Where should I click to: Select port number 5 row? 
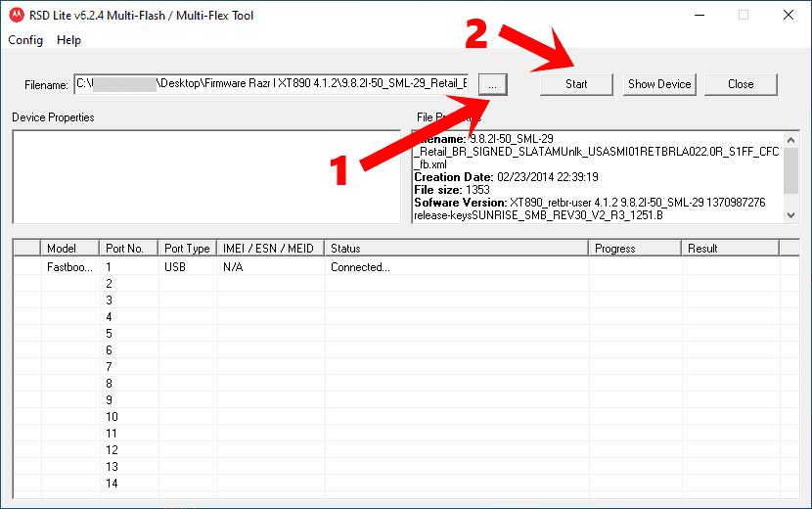point(407,333)
